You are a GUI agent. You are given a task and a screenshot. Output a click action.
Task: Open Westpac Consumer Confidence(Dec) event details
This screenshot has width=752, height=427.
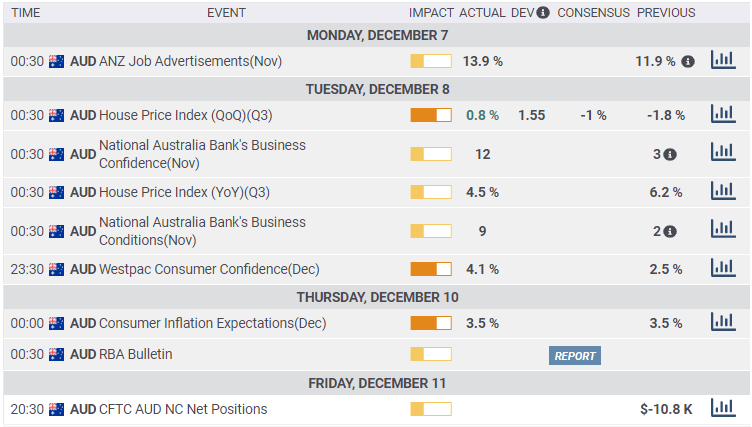tap(194, 269)
